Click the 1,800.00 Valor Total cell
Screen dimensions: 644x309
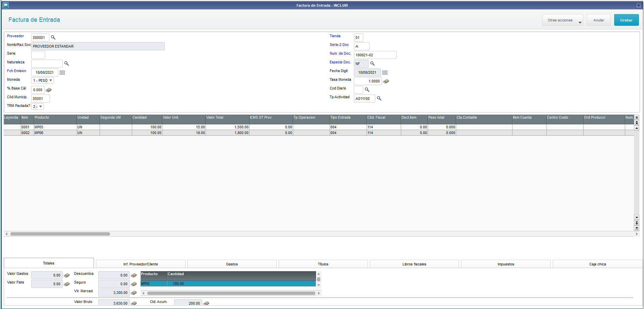point(227,133)
